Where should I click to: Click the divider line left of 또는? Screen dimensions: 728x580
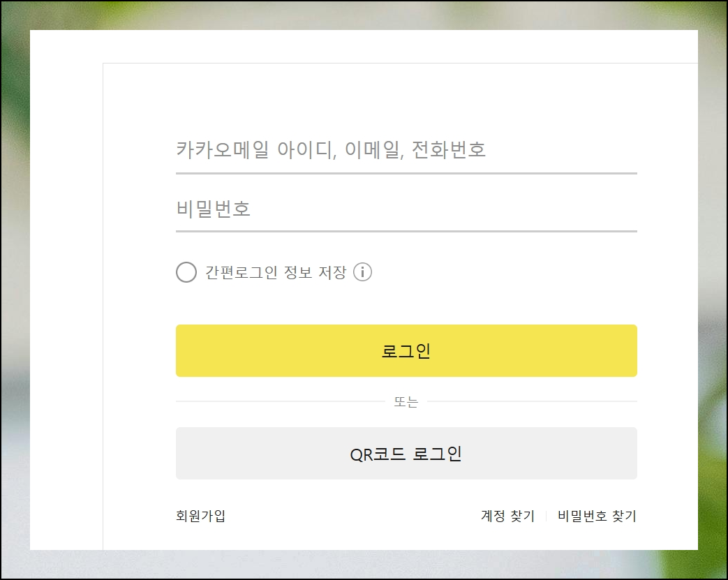pyautogui.click(x=281, y=401)
